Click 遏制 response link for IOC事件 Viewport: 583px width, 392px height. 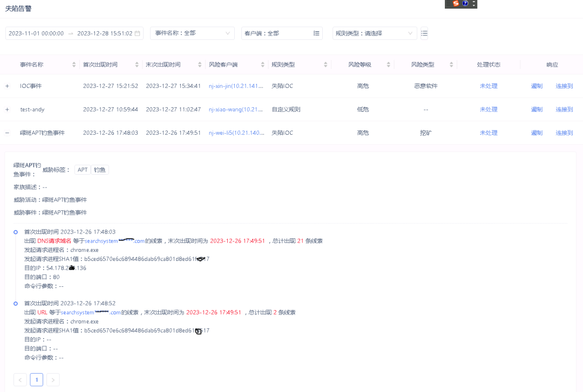pyautogui.click(x=537, y=86)
